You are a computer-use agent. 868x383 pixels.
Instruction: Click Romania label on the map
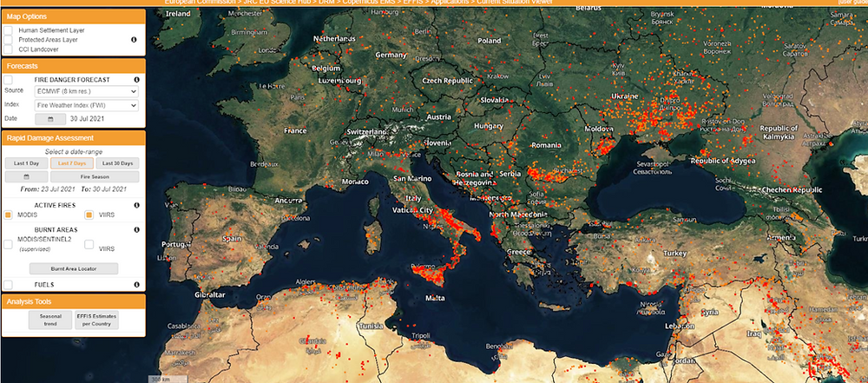pyautogui.click(x=546, y=145)
